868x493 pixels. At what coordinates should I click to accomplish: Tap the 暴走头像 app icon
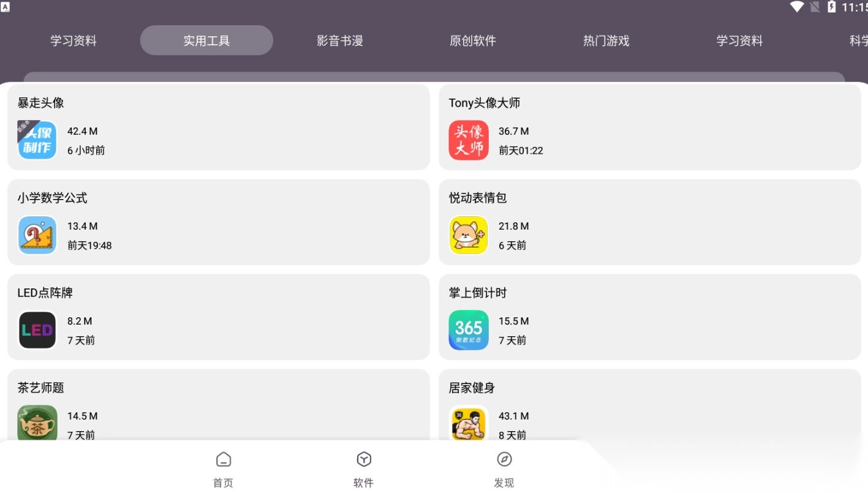[x=37, y=140]
